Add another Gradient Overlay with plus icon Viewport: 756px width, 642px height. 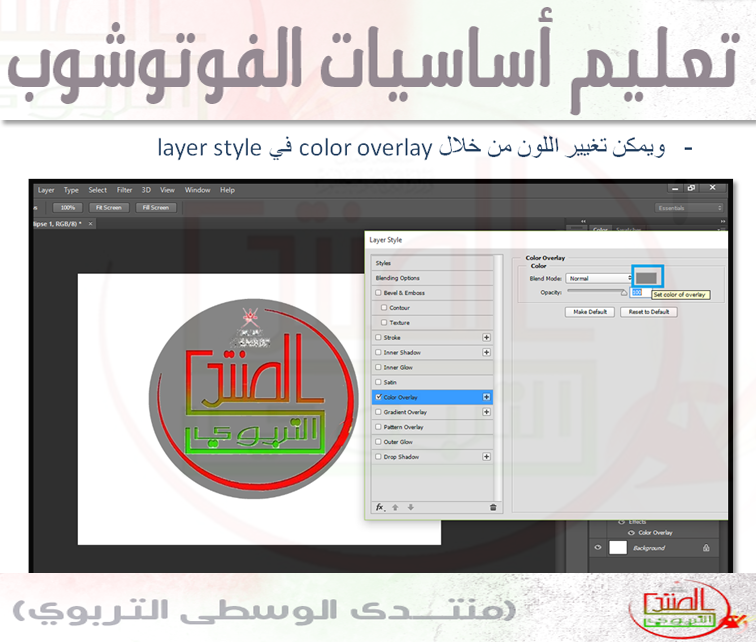click(486, 412)
